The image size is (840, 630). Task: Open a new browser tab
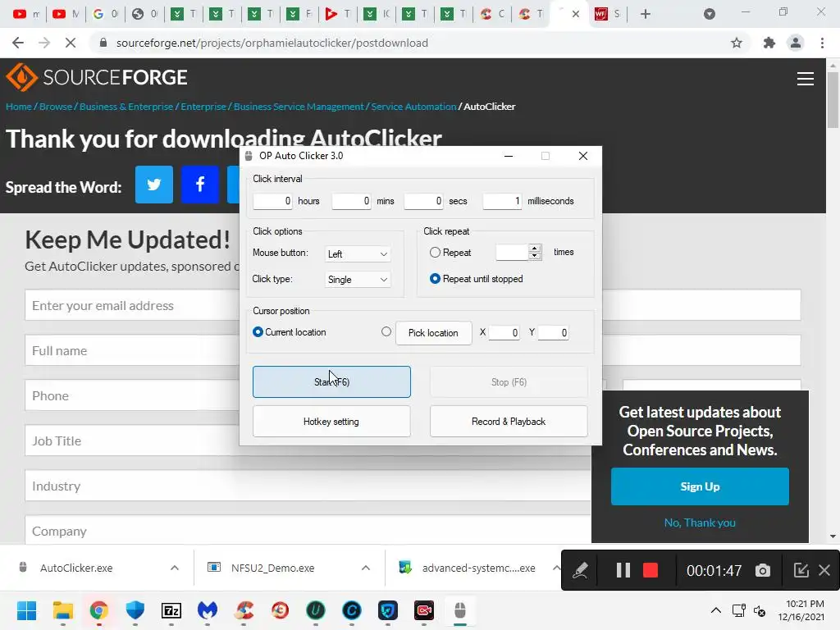[x=646, y=14]
